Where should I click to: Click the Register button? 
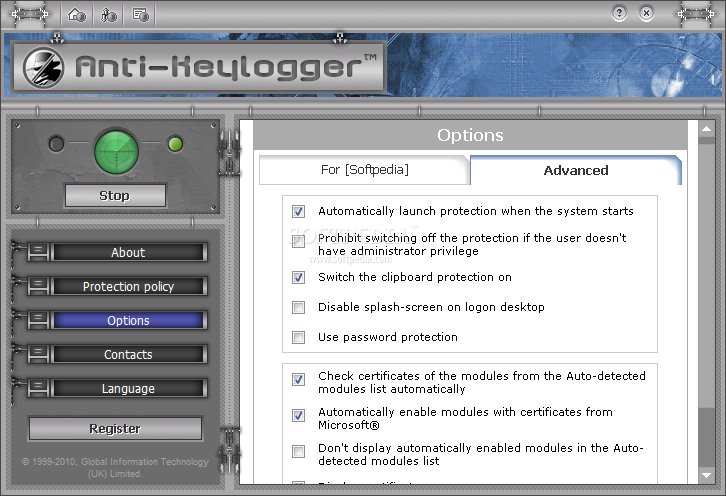[115, 428]
